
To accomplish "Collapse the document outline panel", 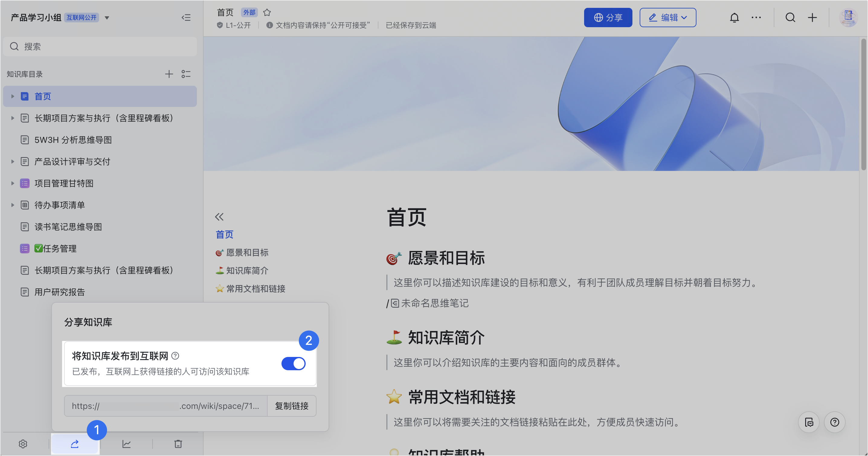I will tap(219, 217).
